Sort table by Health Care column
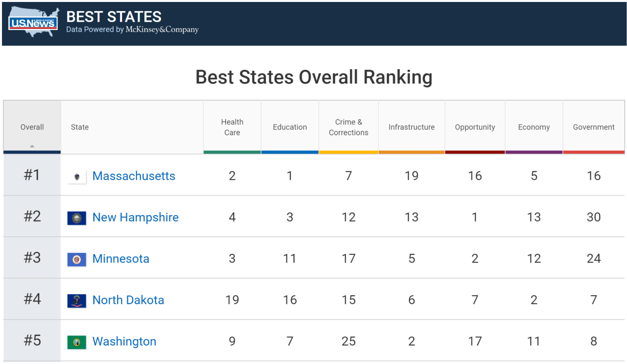The image size is (627, 364). (x=232, y=127)
